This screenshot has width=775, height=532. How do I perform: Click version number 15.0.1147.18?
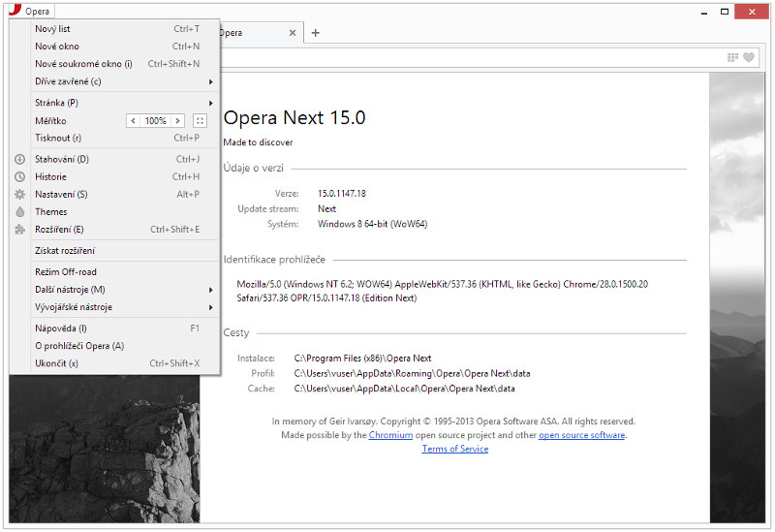point(342,193)
